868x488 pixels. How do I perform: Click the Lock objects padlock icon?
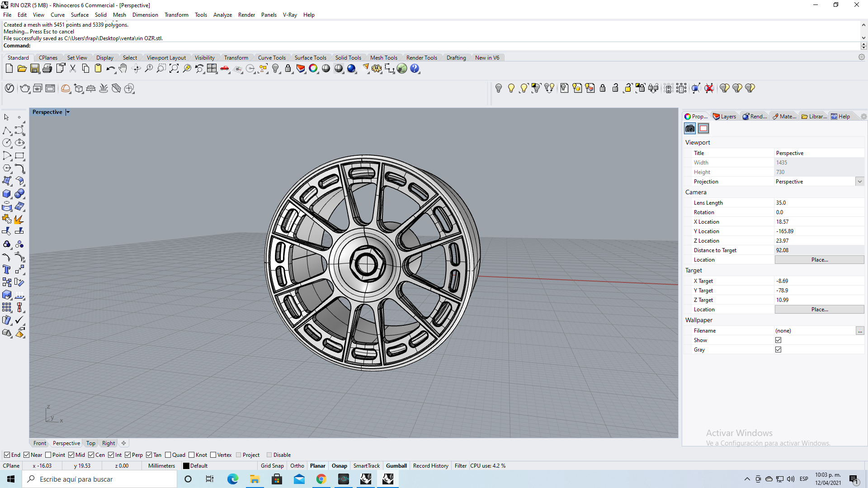click(288, 69)
